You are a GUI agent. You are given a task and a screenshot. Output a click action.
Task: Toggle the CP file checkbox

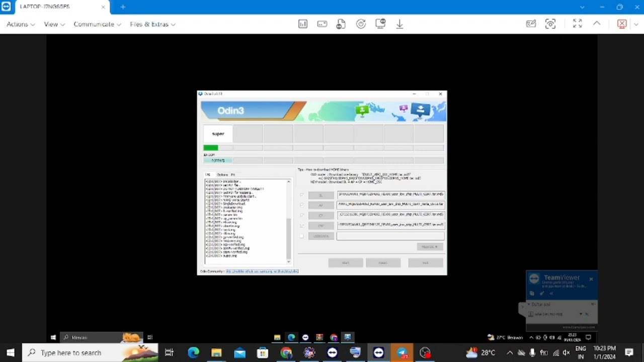tap(302, 215)
